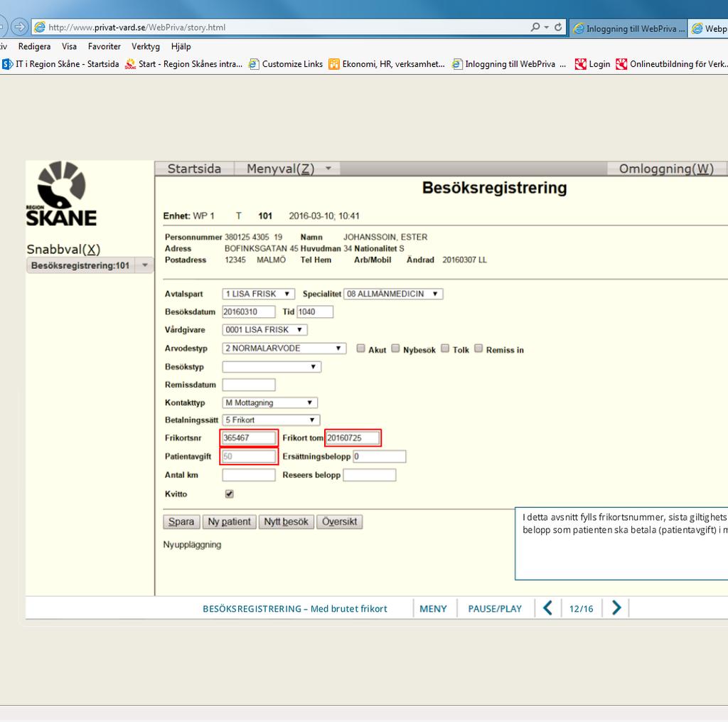Click the browser forward arrow button
The width and height of the screenshot is (728, 722).
point(19,27)
